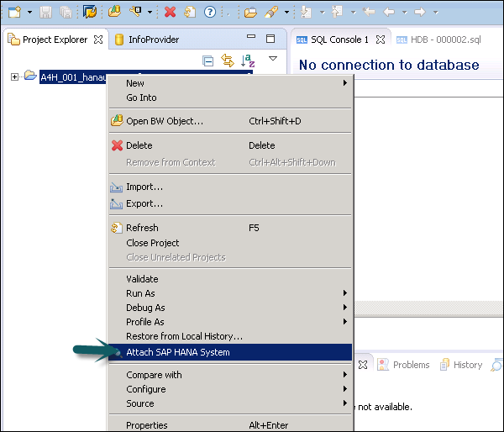Open the Project Explorer view menu arrow
504x432 pixels.
point(272,59)
